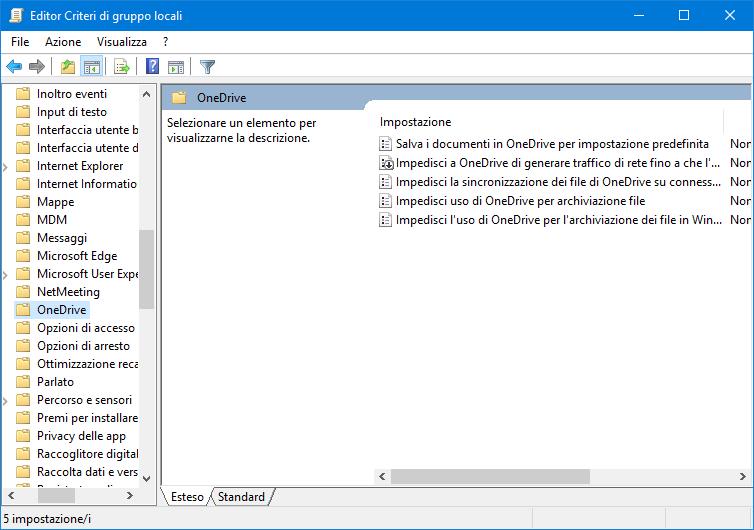Viewport: 754px width, 530px height.
Task: Open Help via question mark toolbar icon
Action: (x=152, y=66)
